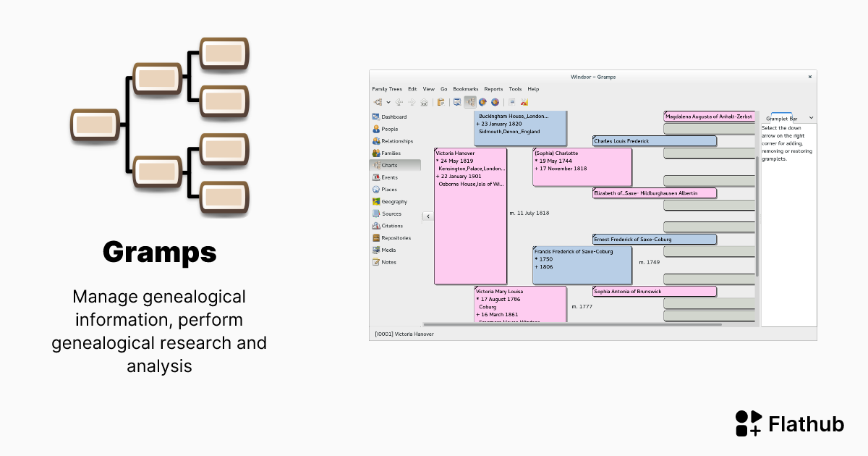868x456 pixels.
Task: Open the Media sidebar category
Action: (388, 250)
